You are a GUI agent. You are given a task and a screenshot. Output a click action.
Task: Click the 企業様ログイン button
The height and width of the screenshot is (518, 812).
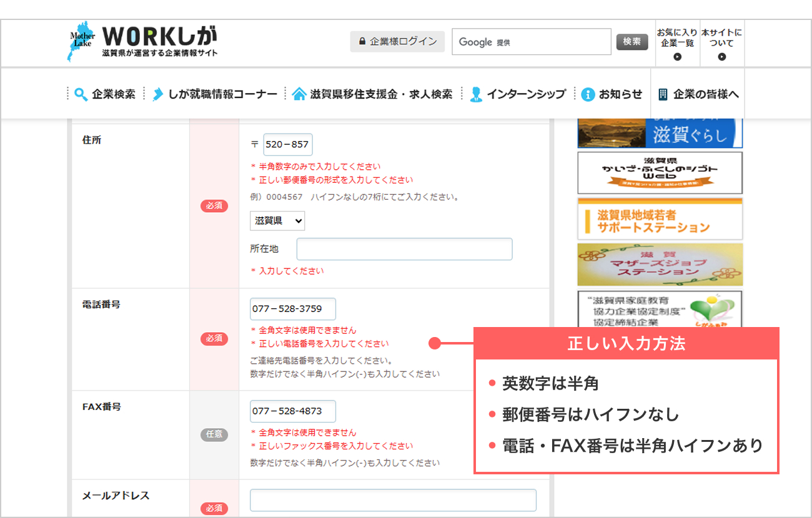[397, 42]
